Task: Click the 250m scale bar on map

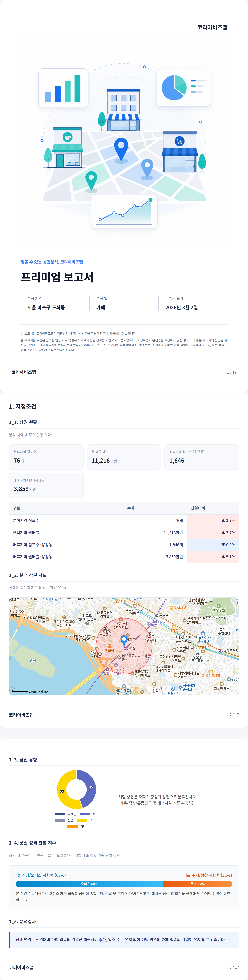Action: (20, 691)
